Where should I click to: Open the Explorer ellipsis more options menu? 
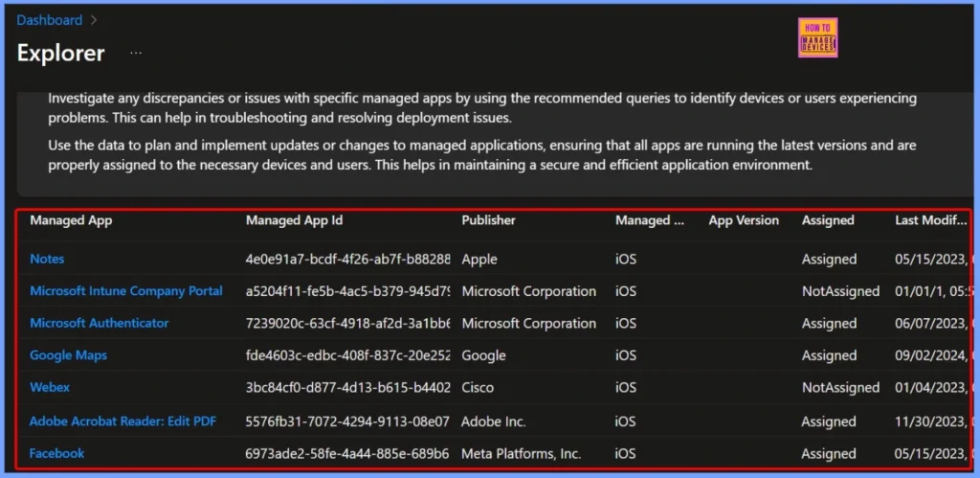[x=136, y=54]
